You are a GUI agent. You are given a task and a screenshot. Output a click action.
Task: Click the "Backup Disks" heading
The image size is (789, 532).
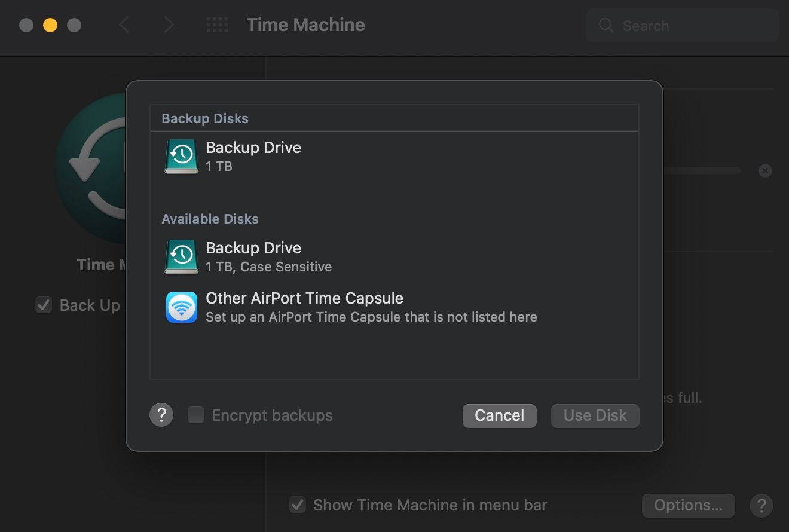(x=205, y=118)
